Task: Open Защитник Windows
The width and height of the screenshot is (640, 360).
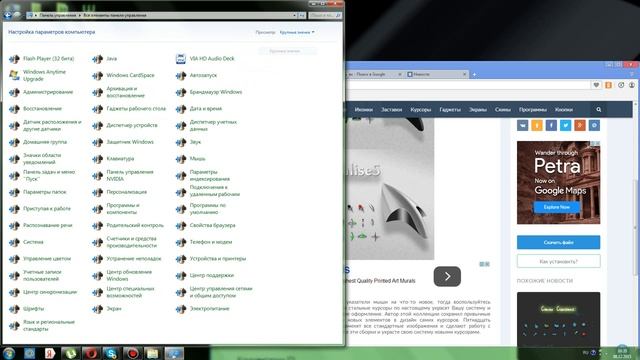Action: (x=123, y=142)
